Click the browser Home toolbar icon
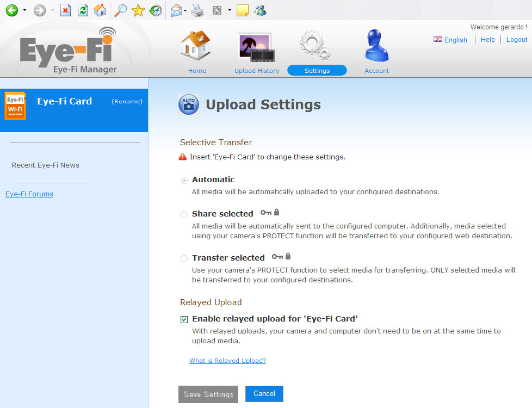 (x=100, y=10)
